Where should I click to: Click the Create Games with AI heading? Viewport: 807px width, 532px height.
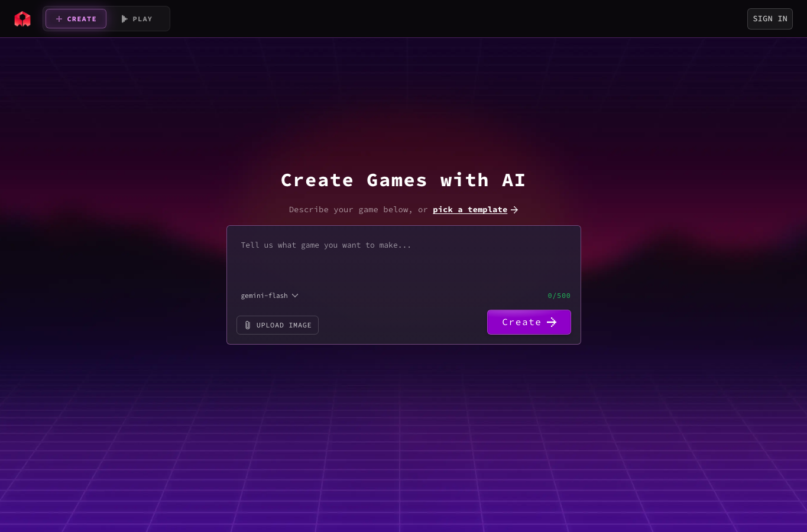[403, 180]
